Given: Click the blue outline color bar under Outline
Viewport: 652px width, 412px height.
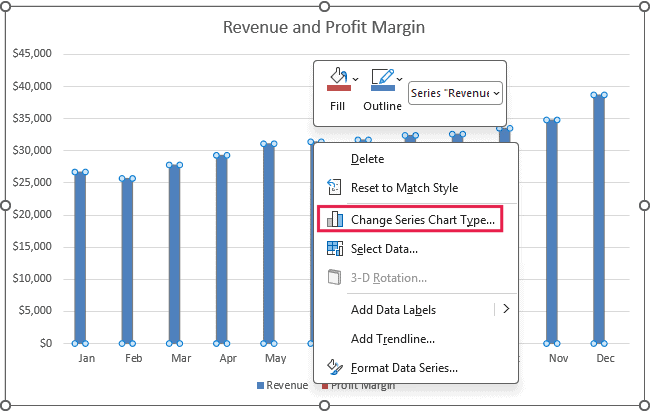Looking at the screenshot, I should point(383,88).
